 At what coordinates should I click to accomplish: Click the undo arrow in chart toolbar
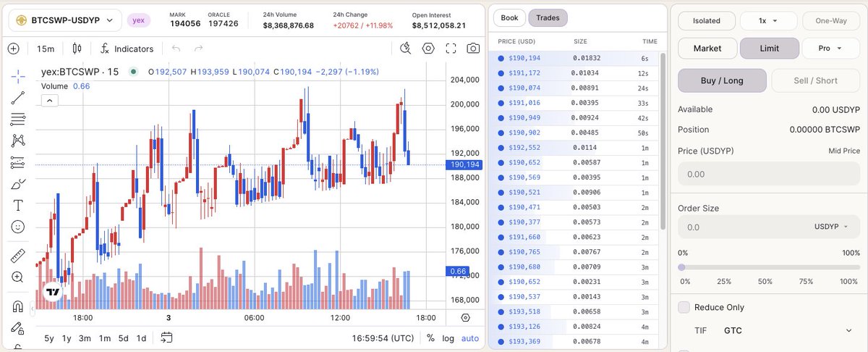[176, 49]
